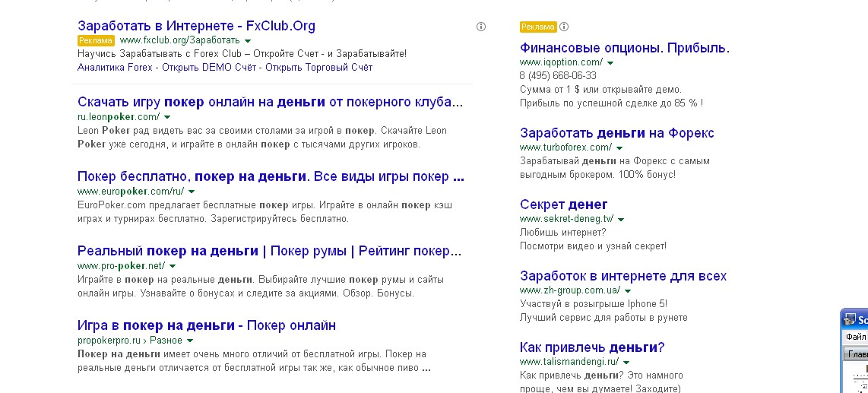This screenshot has width=868, height=393.
Task: Open dropdown arrow beside www.iqoption.com URL
Action: [x=610, y=62]
